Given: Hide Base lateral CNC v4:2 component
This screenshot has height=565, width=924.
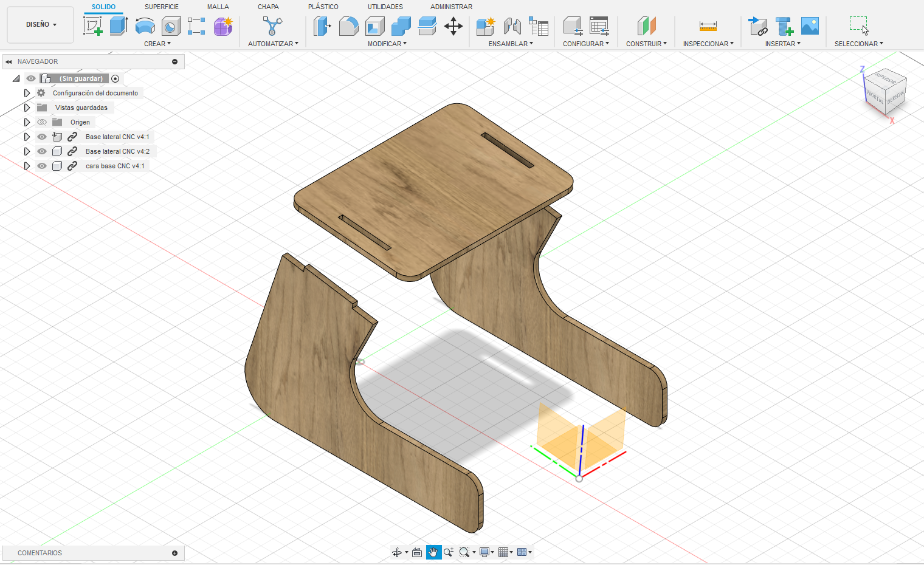Looking at the screenshot, I should (x=42, y=151).
